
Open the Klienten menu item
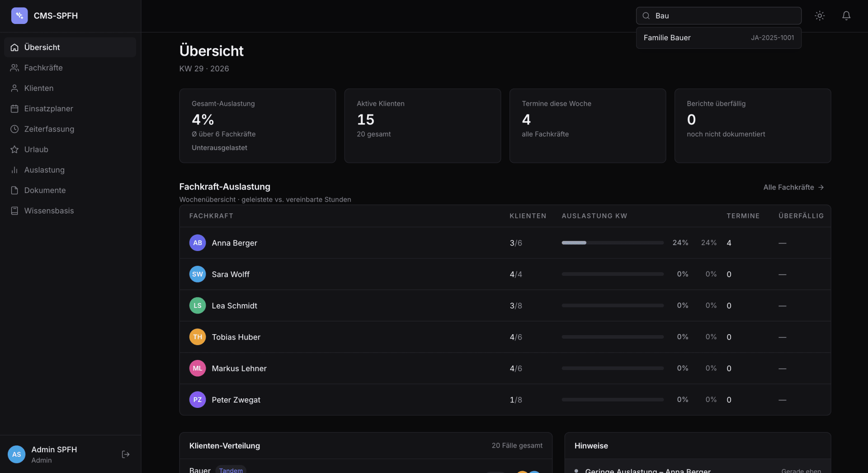(70, 88)
